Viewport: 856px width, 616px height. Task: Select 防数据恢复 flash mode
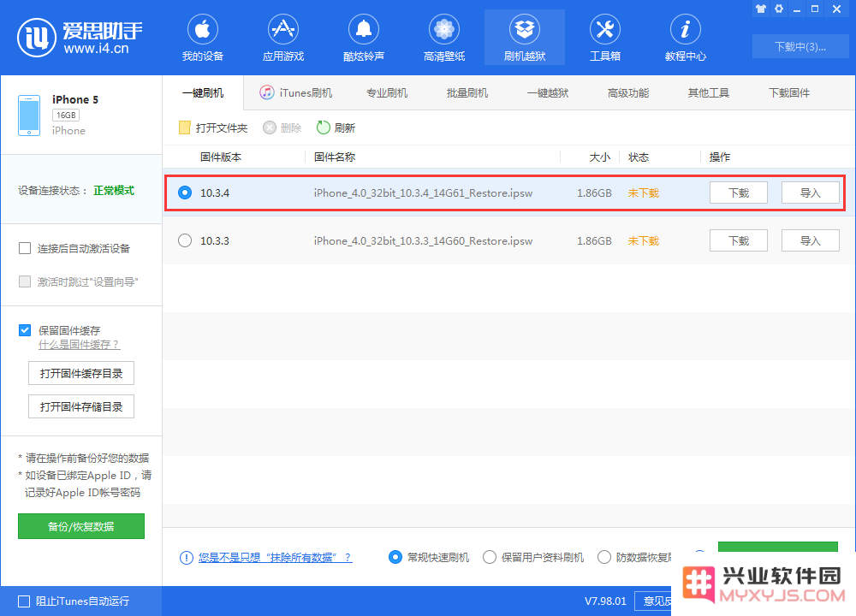tap(603, 557)
